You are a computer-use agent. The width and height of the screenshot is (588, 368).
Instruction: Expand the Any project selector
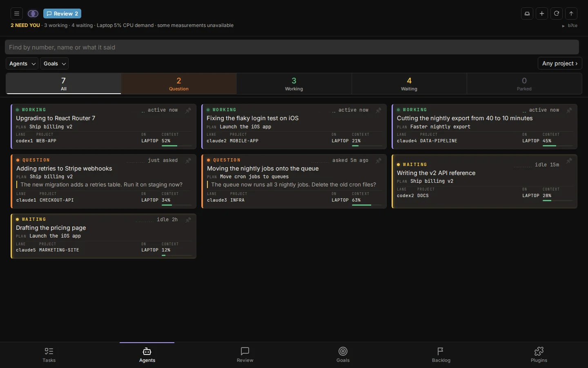click(560, 63)
